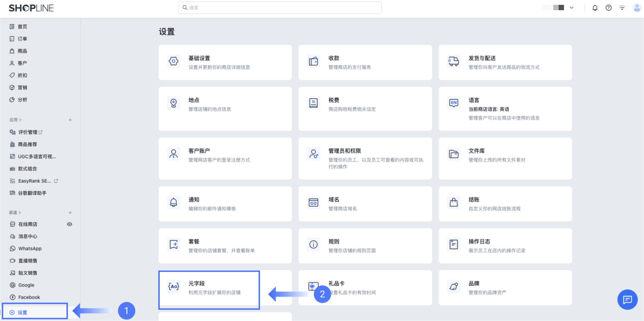
Task: Expand the 渠道 section chevron
Action: [x=20, y=213]
